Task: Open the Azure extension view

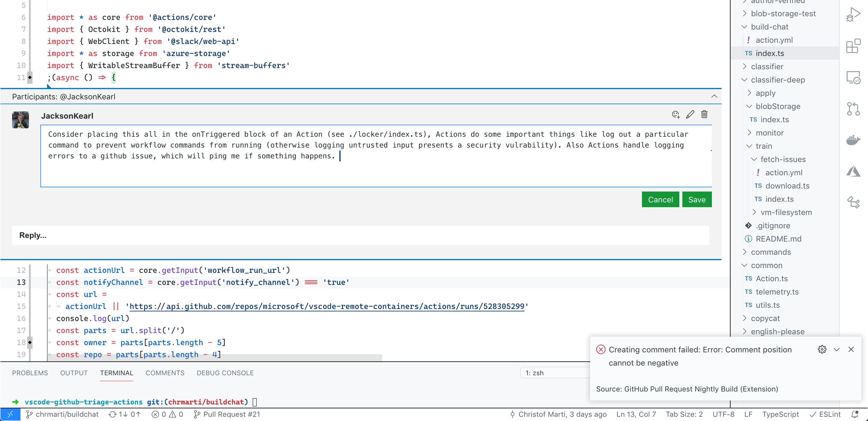Action: [854, 171]
